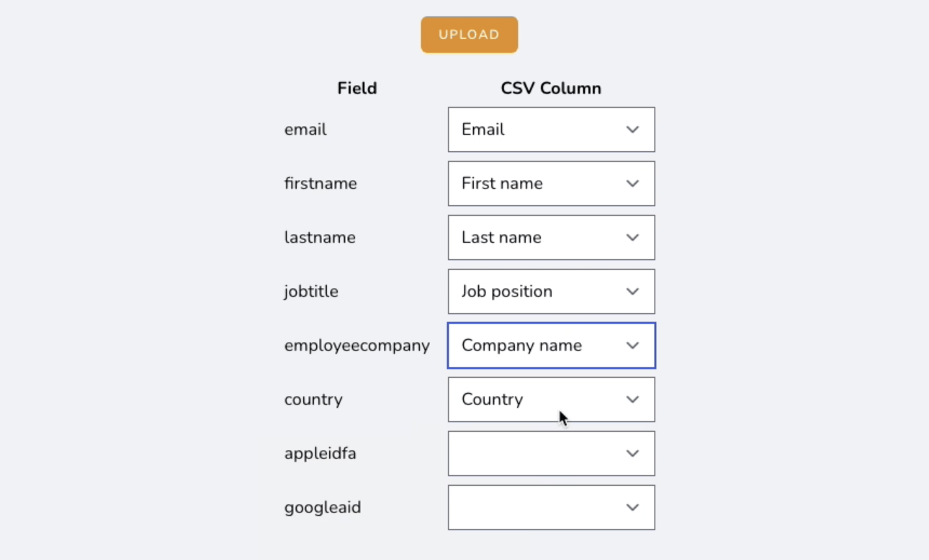Image resolution: width=929 pixels, height=560 pixels.
Task: Click the Upload button
Action: click(x=469, y=35)
